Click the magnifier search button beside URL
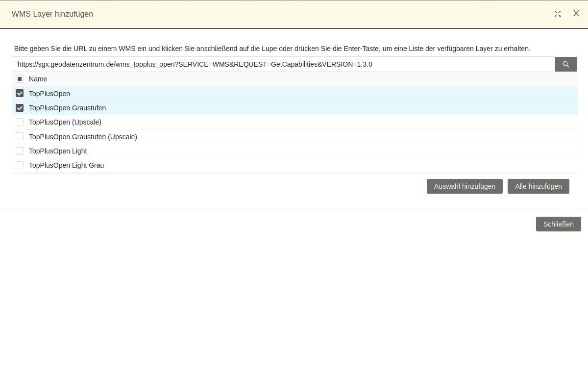The height and width of the screenshot is (379, 588). coord(565,64)
